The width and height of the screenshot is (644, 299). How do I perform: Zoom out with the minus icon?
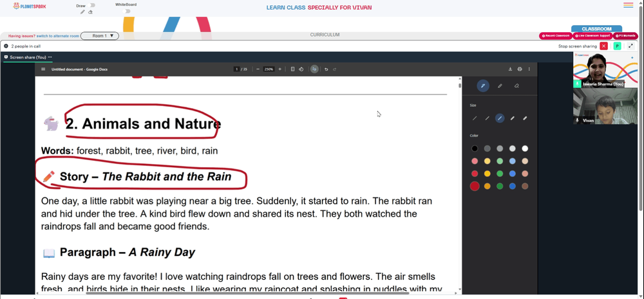(258, 69)
